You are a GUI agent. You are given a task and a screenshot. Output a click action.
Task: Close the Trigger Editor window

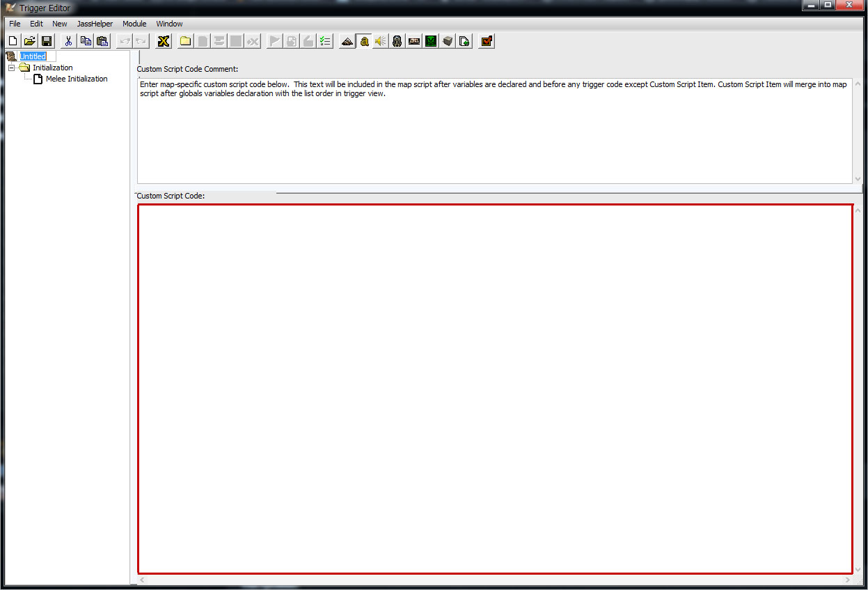pos(850,6)
